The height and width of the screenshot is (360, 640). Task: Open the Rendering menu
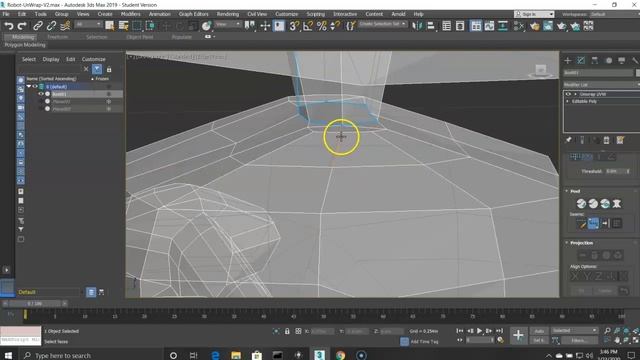coord(228,14)
